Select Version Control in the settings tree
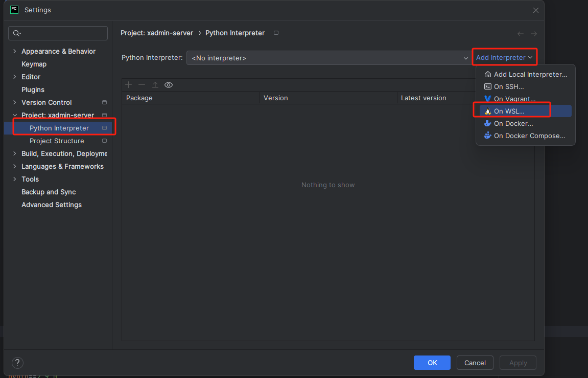 (46, 102)
